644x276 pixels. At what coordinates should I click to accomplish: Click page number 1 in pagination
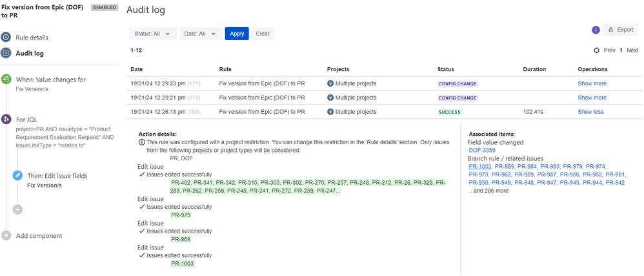tap(621, 50)
